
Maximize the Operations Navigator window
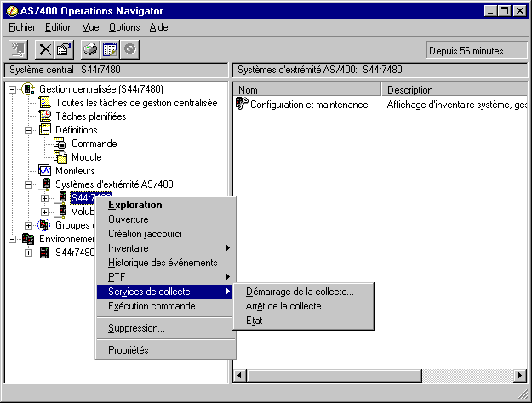[505, 11]
